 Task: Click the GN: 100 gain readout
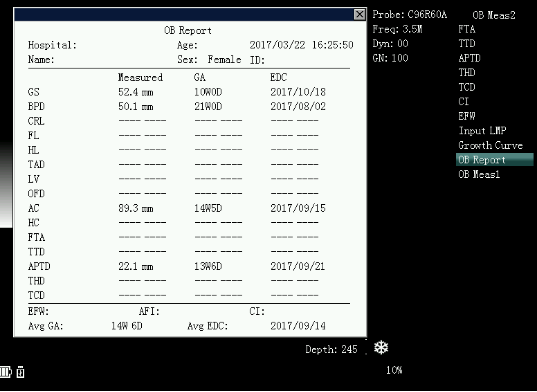pos(390,58)
